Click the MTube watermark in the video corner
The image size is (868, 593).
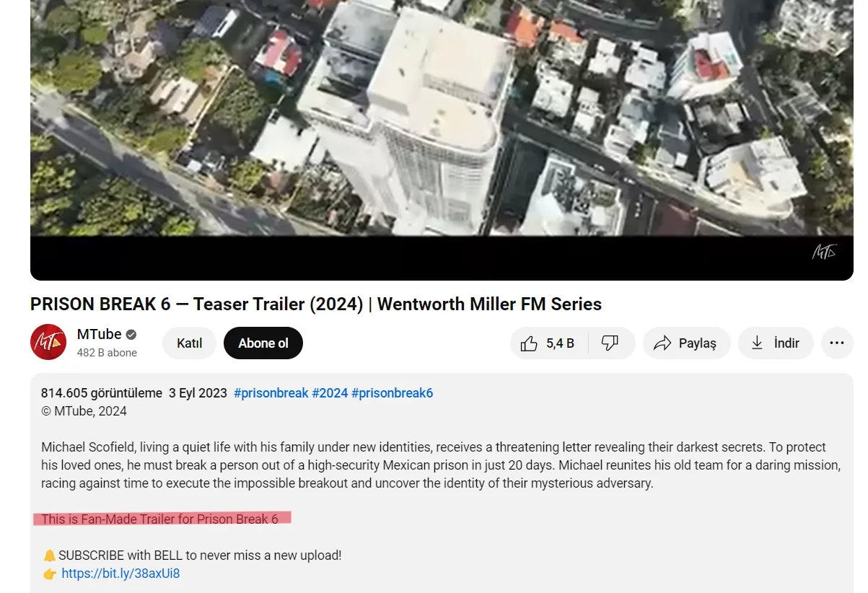824,252
